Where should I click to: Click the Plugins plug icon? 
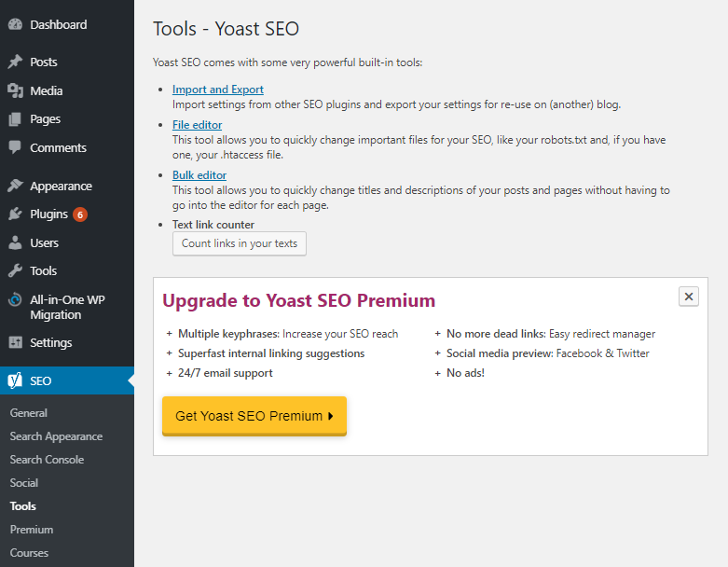point(15,214)
